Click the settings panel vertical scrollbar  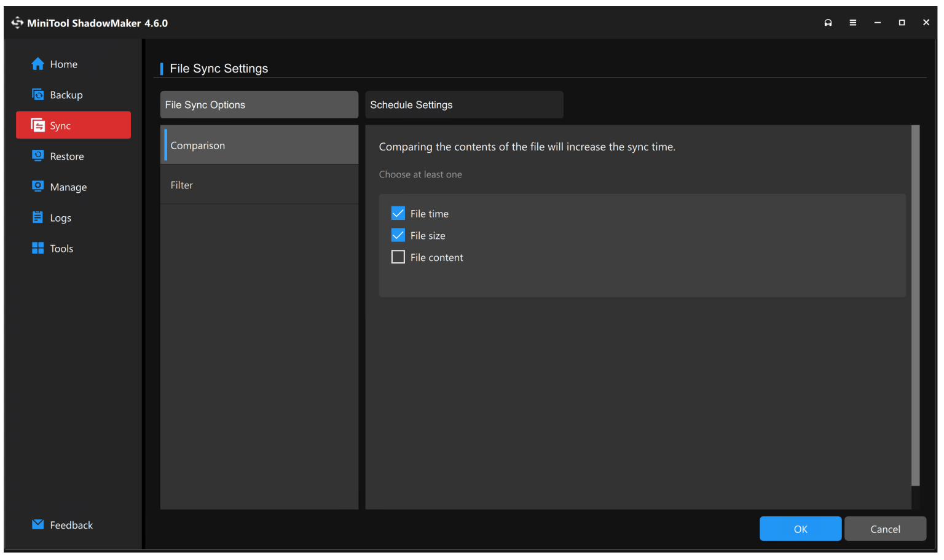click(915, 306)
